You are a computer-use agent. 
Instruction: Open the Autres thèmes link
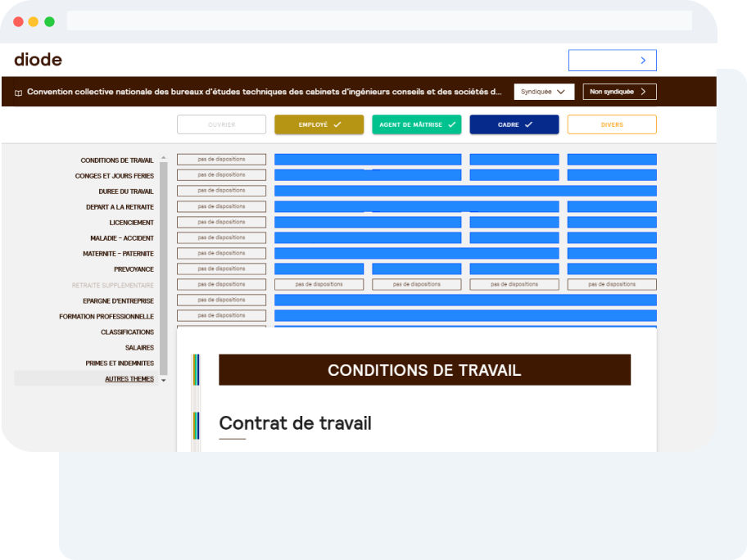[129, 379]
